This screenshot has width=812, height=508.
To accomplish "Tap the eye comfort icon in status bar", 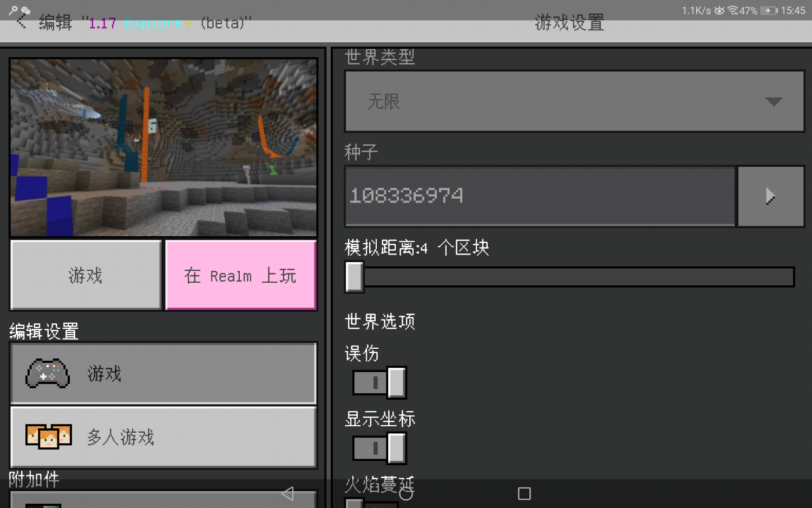I will tap(719, 10).
